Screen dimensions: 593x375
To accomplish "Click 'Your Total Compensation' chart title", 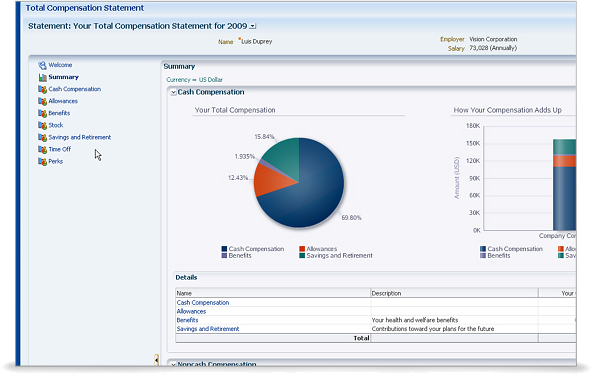I will (x=235, y=110).
